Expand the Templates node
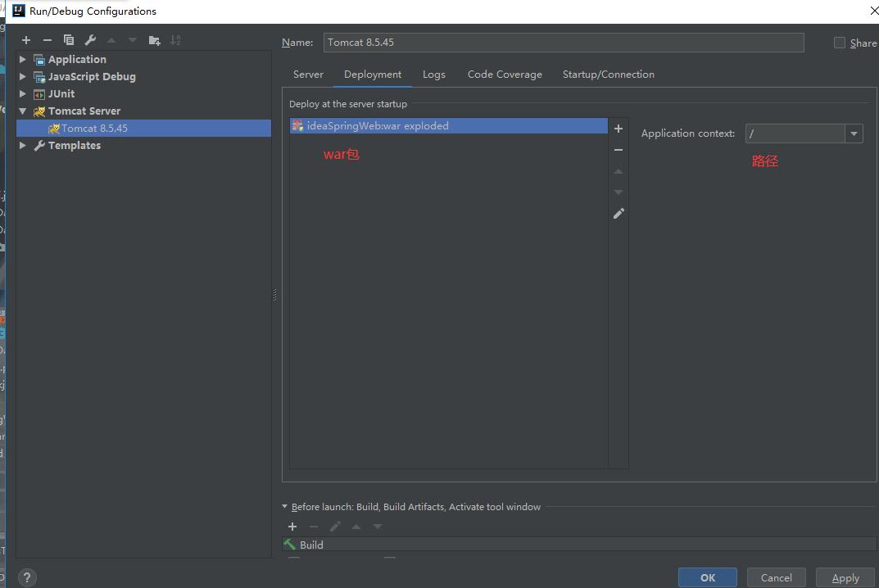 (22, 145)
